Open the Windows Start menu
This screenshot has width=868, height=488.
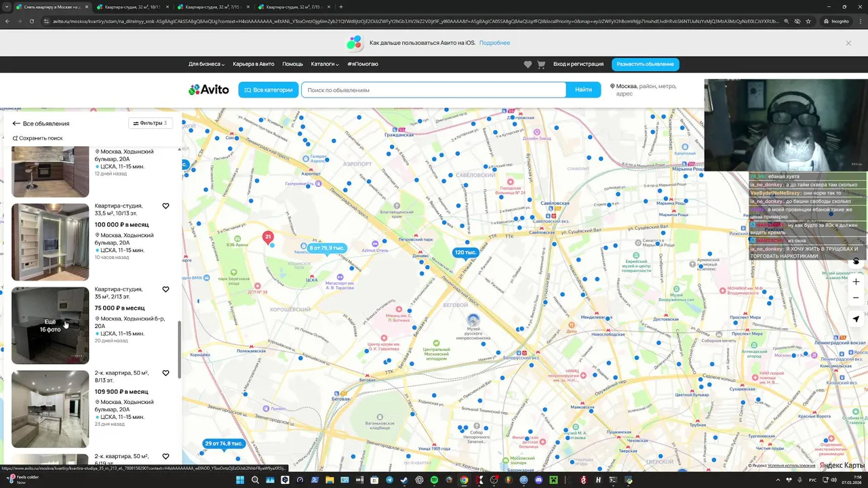pos(240,480)
